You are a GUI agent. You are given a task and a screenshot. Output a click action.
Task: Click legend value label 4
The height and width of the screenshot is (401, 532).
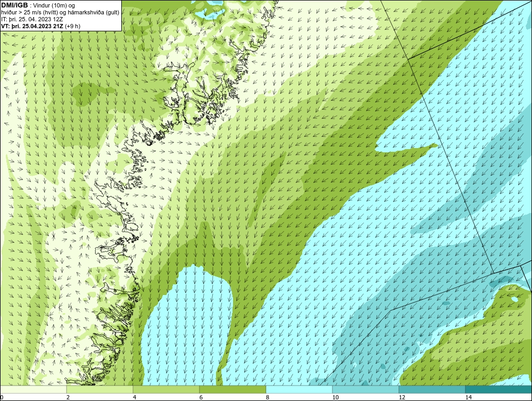point(135,397)
